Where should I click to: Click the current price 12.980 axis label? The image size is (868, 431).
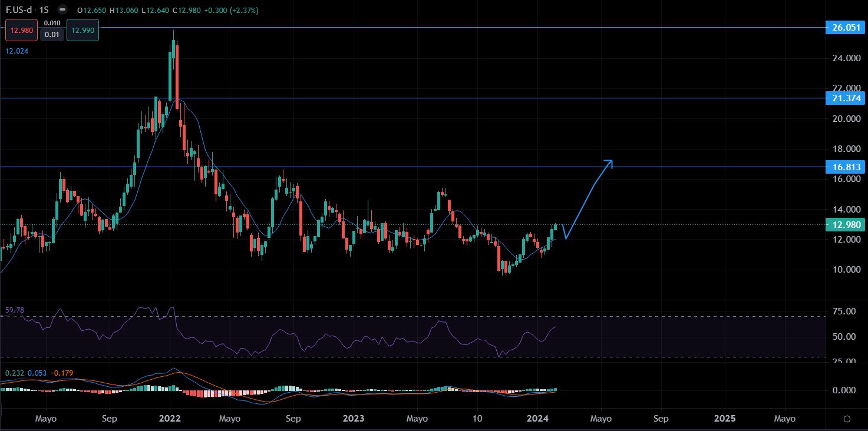point(846,224)
